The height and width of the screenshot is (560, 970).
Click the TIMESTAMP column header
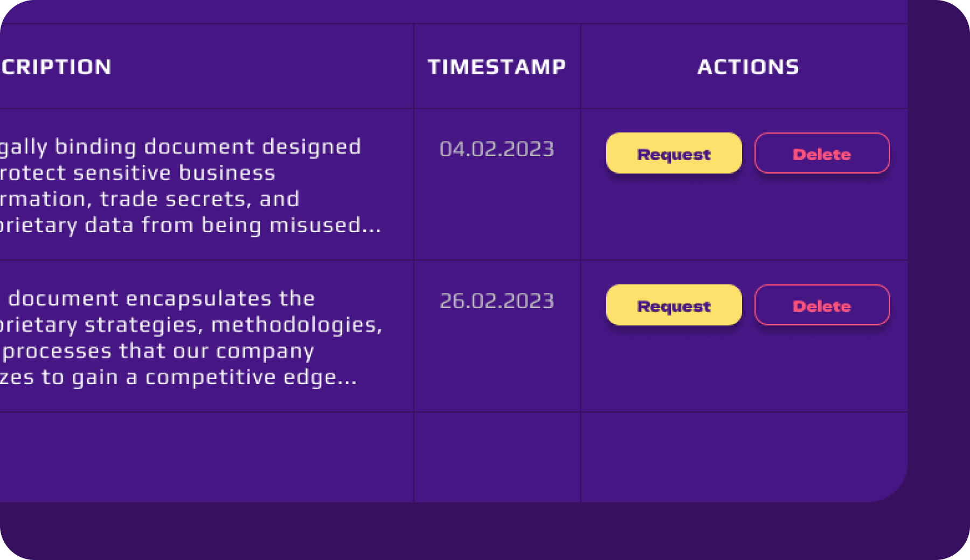point(496,67)
